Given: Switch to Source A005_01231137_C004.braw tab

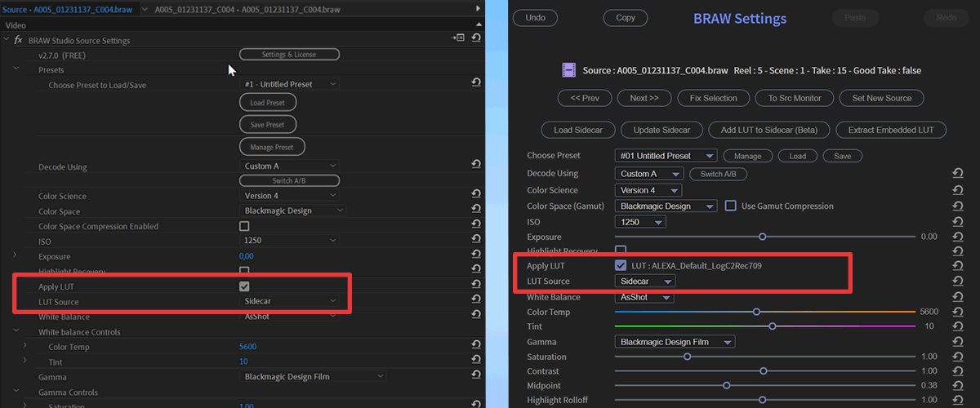Looking at the screenshot, I should [x=66, y=9].
